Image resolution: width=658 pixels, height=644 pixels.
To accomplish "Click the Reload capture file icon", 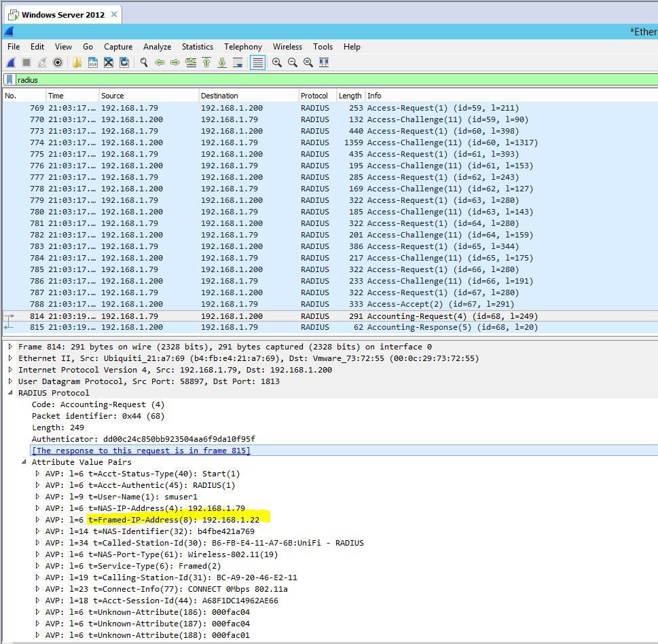I will 124,62.
